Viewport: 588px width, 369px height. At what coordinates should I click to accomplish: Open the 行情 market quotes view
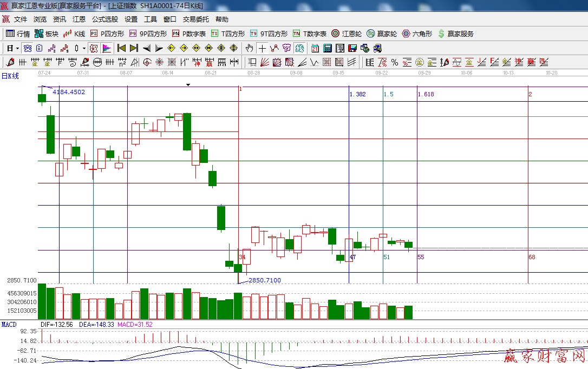[x=18, y=34]
